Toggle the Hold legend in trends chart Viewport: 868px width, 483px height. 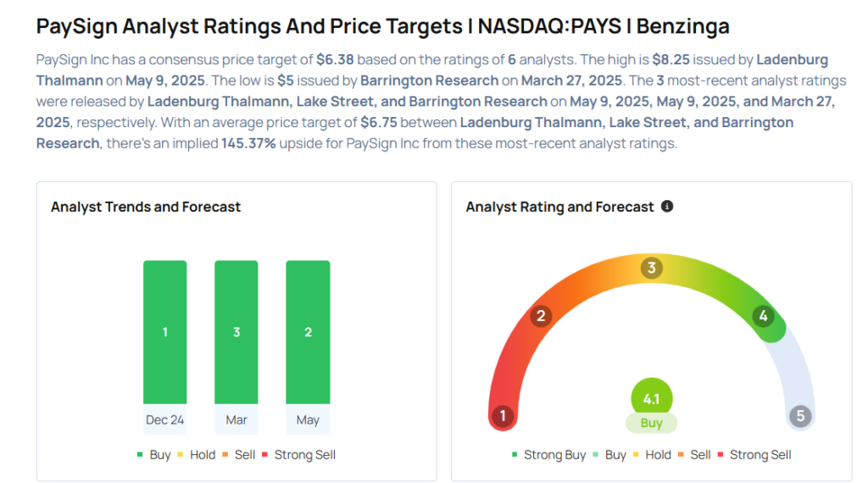click(x=197, y=455)
